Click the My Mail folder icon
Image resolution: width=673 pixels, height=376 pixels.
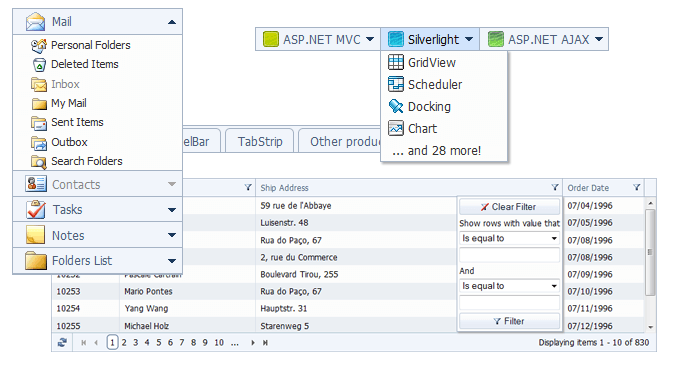tap(39, 104)
